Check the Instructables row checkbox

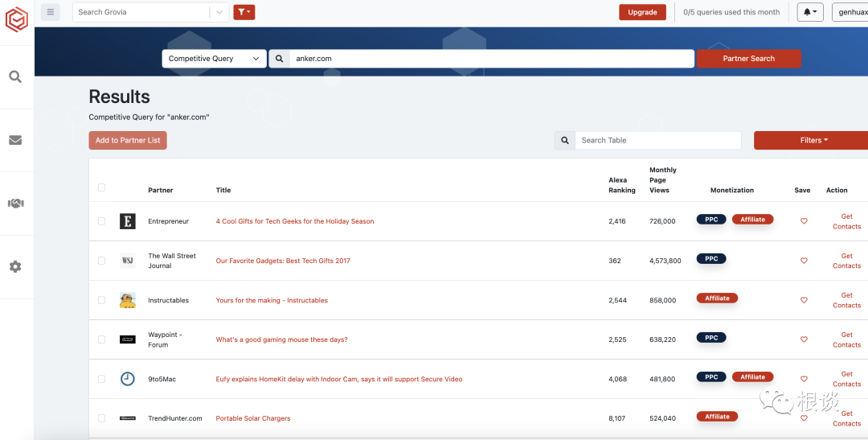click(101, 300)
